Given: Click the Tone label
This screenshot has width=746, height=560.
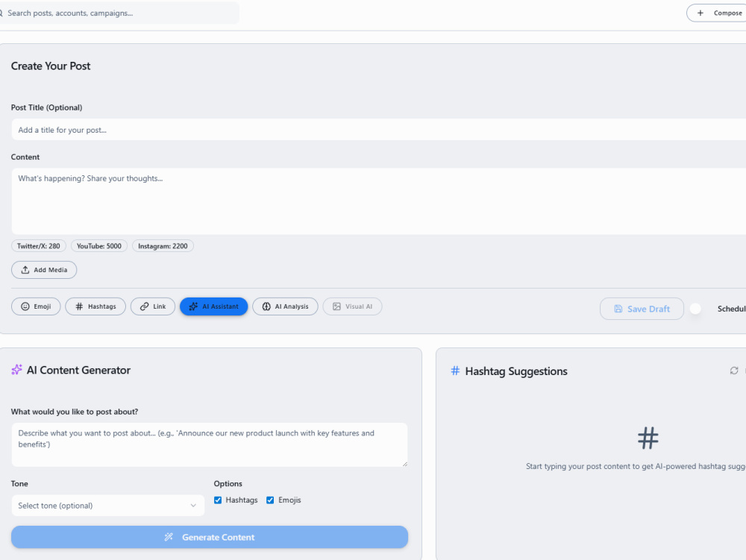Looking at the screenshot, I should coord(19,483).
